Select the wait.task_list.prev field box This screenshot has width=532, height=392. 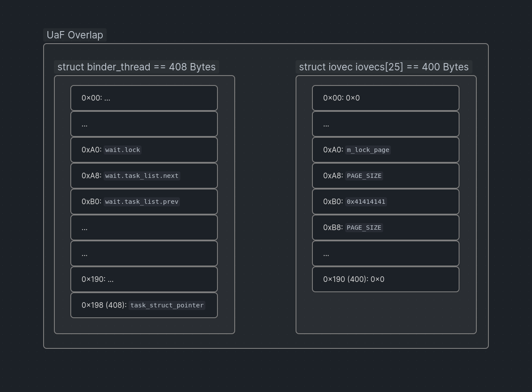coord(144,202)
